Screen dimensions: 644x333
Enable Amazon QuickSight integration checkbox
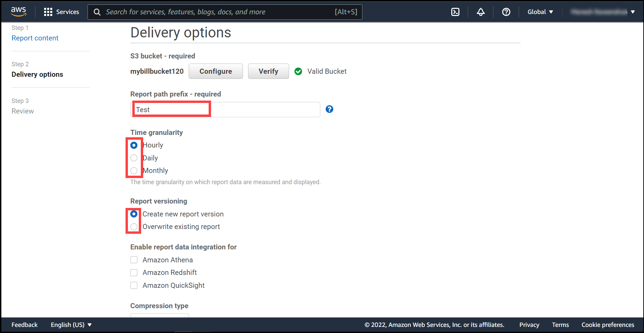pyautogui.click(x=134, y=285)
